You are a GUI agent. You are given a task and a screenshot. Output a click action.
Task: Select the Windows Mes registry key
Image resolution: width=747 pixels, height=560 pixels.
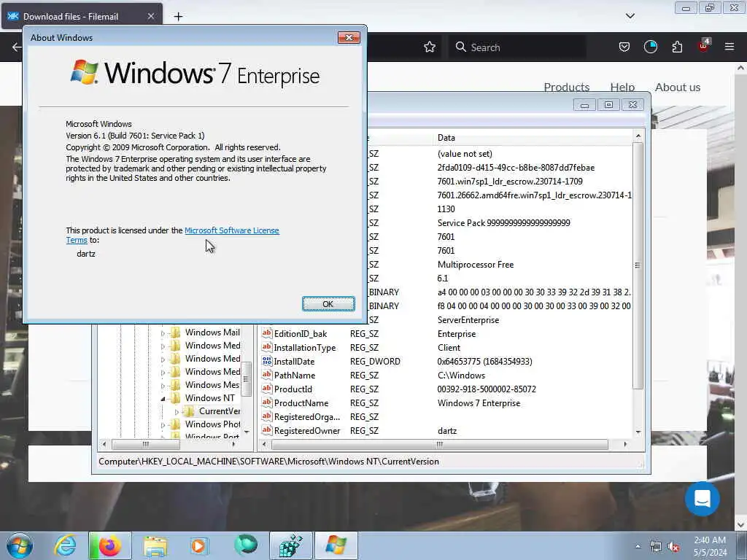(212, 385)
